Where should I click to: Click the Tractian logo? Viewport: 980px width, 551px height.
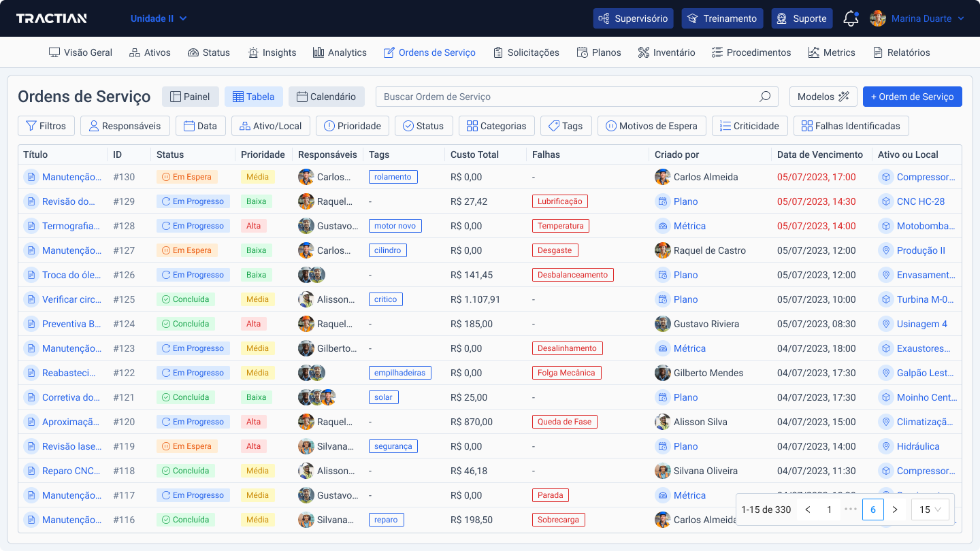tap(52, 18)
